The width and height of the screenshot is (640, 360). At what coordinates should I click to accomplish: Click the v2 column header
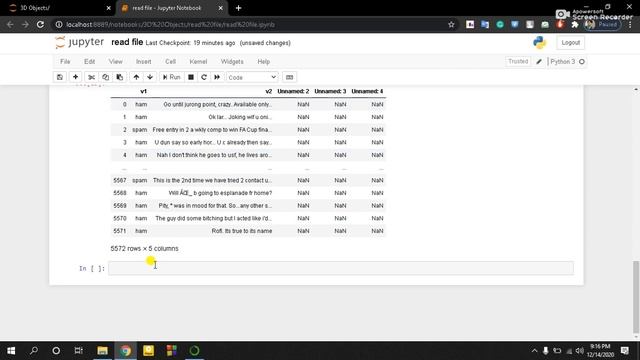pos(269,91)
